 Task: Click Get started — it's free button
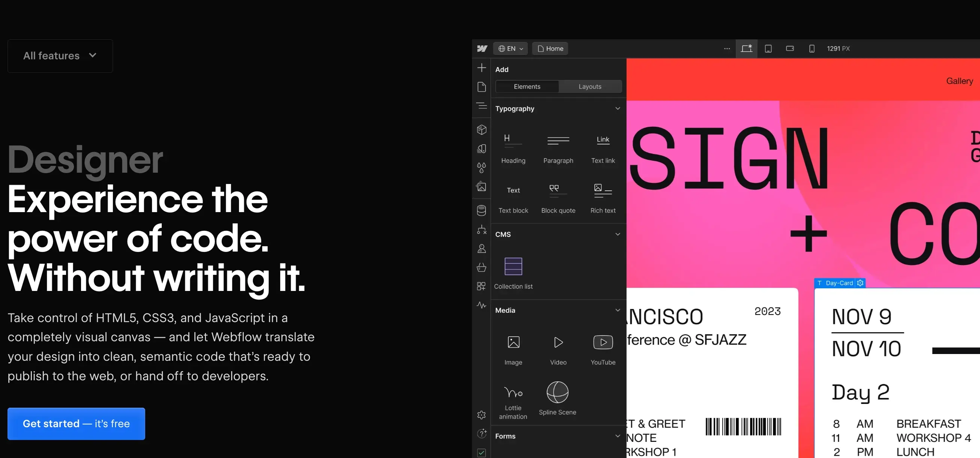[76, 424]
